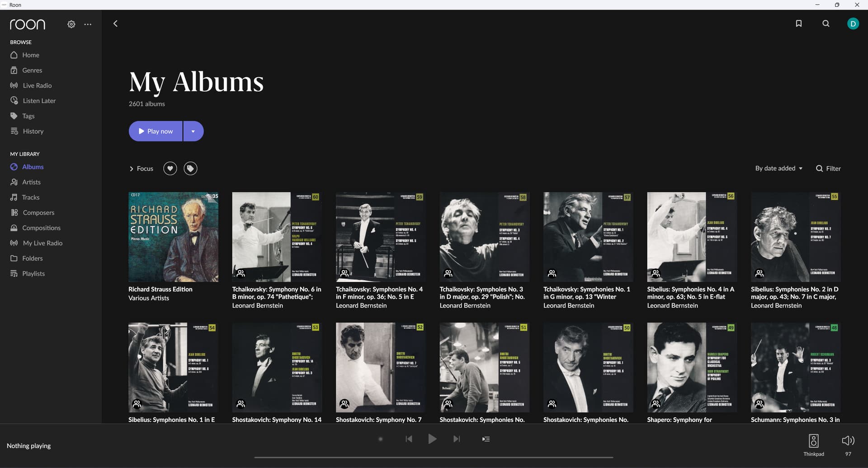This screenshot has height=468, width=868.
Task: Open the play queue icon
Action: 486,439
